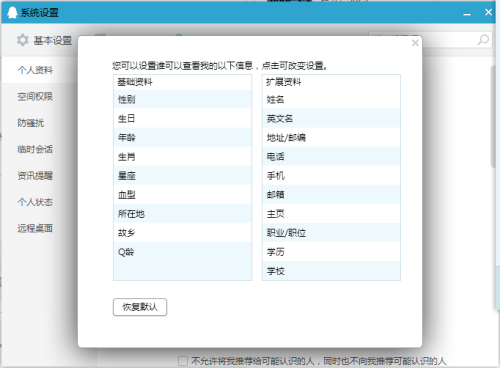Click the 学校 row
Screen dimensions: 500x368
coord(331,271)
